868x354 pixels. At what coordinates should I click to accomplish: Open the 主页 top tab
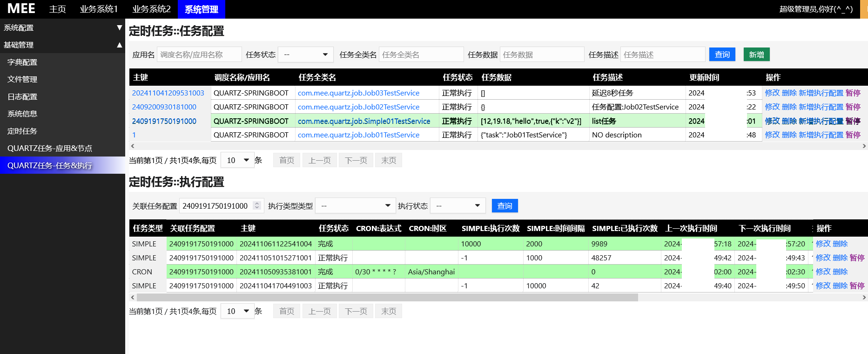(58, 9)
